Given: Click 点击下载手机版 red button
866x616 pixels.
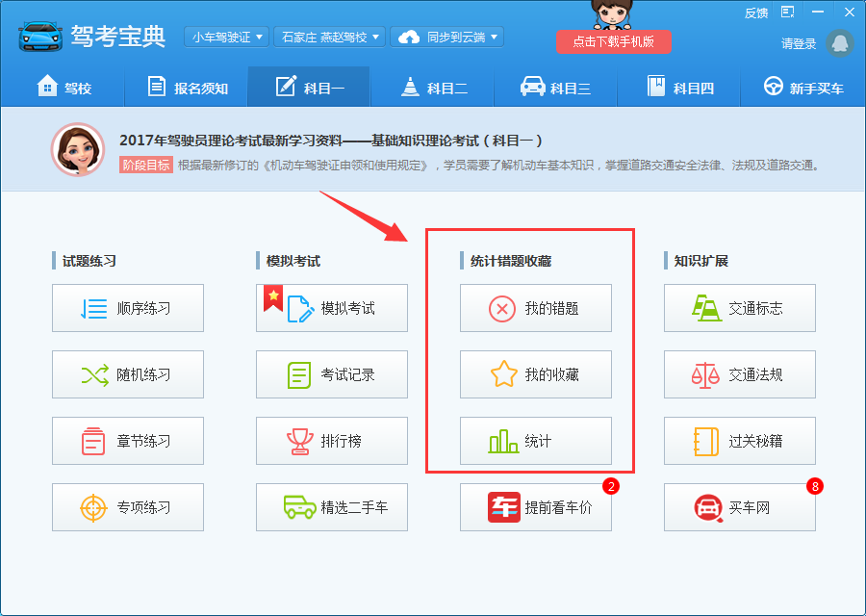Looking at the screenshot, I should pos(614,42).
